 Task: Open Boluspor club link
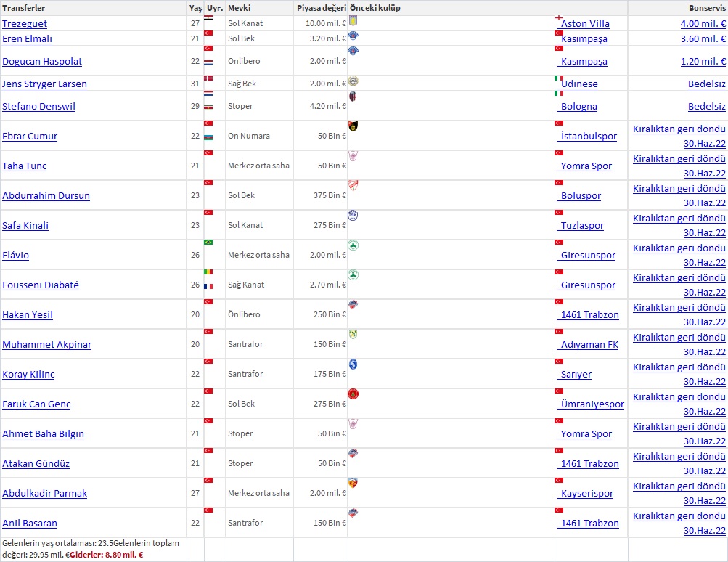tap(581, 195)
